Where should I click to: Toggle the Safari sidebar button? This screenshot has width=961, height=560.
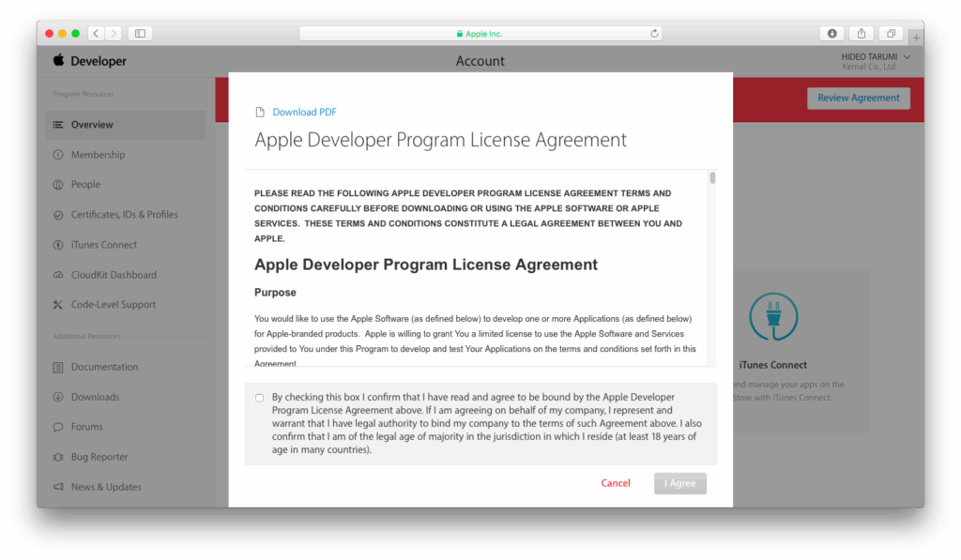tap(140, 34)
